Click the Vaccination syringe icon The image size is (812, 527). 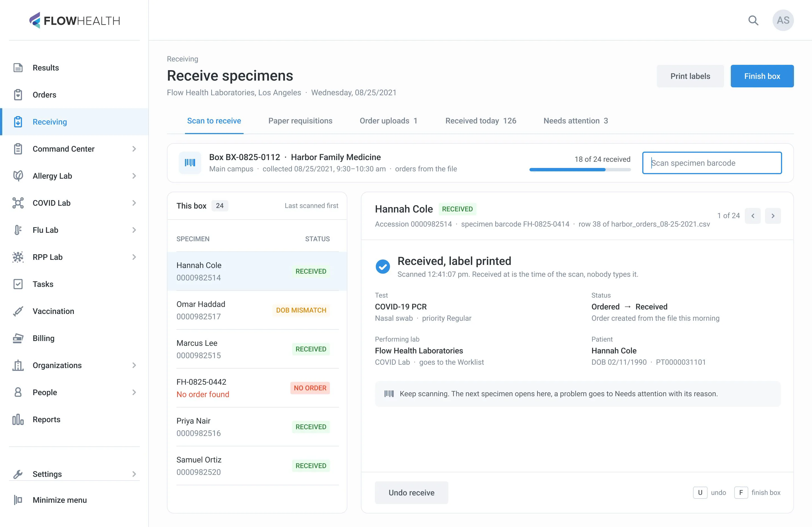[x=18, y=311]
